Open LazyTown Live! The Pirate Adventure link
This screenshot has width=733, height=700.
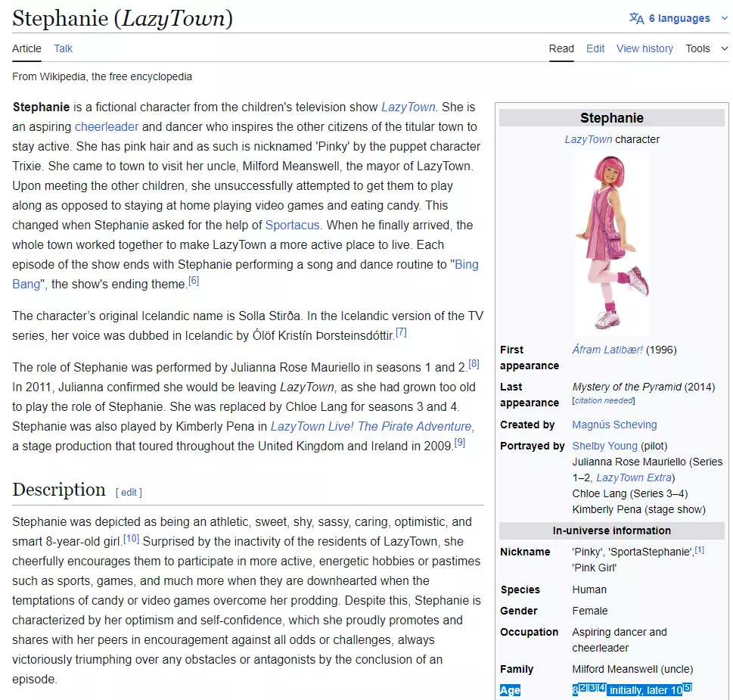[x=371, y=427]
